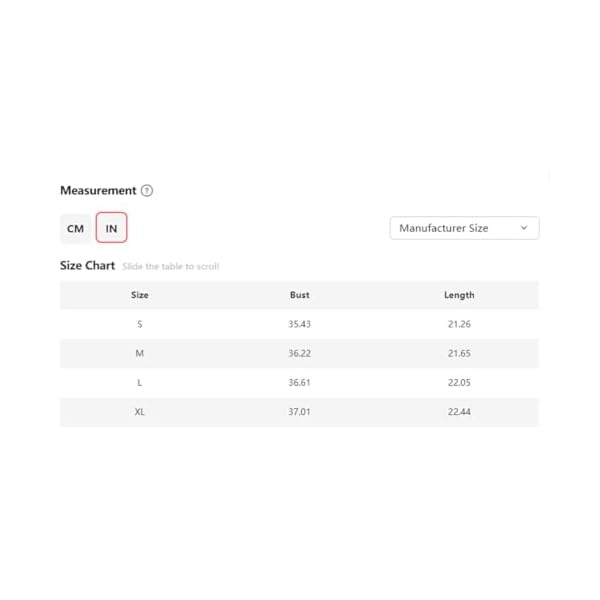
Task: Switch measurement units to CM
Action: pos(76,229)
